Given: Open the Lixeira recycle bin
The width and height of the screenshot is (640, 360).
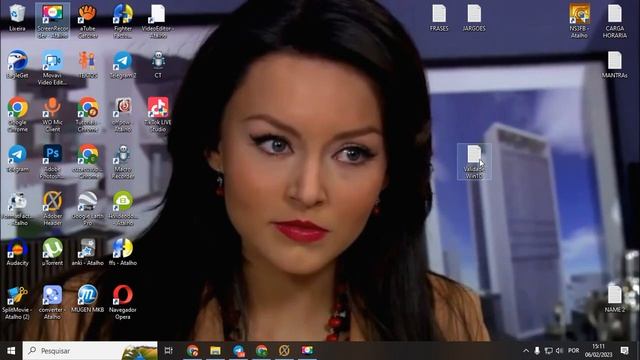Looking at the screenshot, I should 17,18.
